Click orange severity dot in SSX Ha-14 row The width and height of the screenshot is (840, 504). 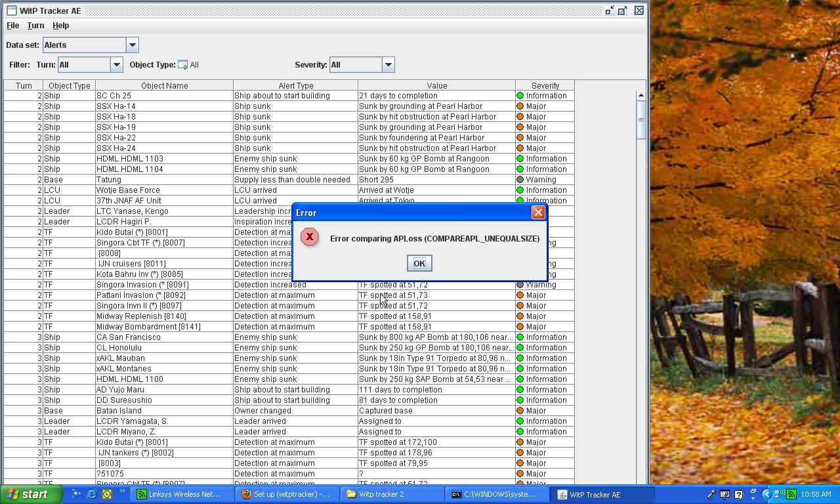pyautogui.click(x=520, y=106)
